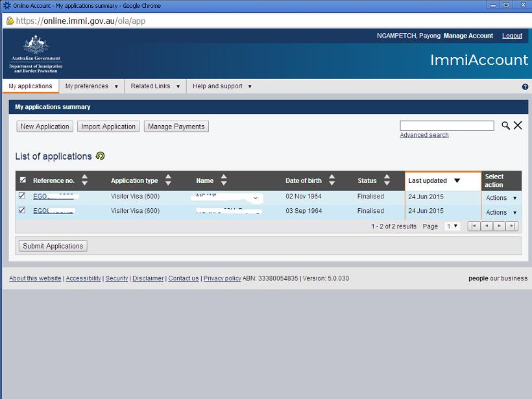Sort by Last updated arrow
The image size is (532, 399).
[x=457, y=180]
